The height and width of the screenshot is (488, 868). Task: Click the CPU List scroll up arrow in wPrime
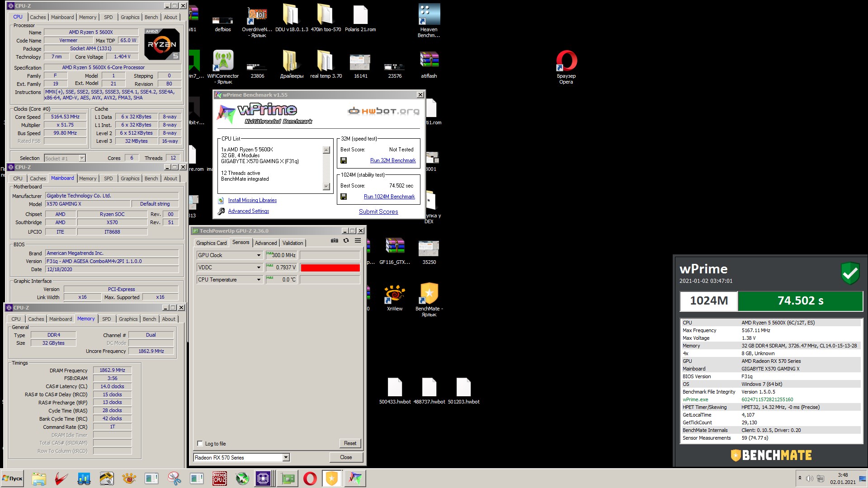[x=326, y=150]
